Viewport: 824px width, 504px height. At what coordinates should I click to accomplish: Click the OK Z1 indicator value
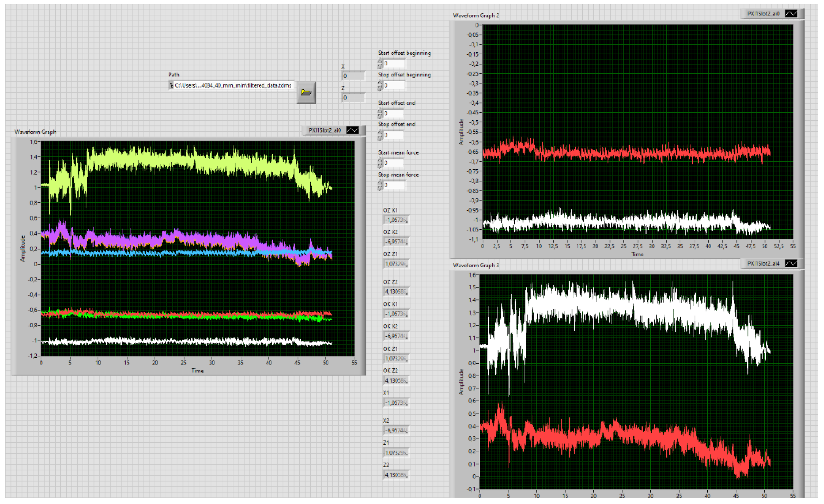(396, 359)
